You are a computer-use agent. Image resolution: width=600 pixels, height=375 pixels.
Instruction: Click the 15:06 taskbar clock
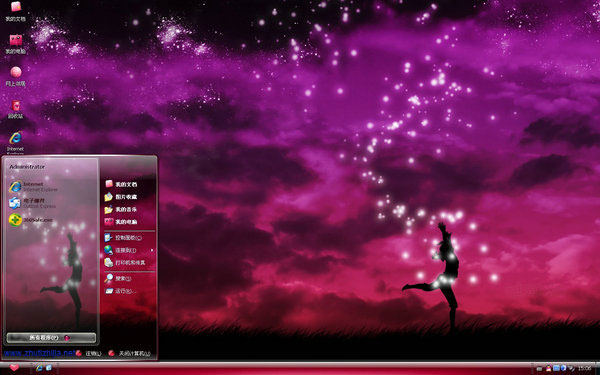[585, 368]
